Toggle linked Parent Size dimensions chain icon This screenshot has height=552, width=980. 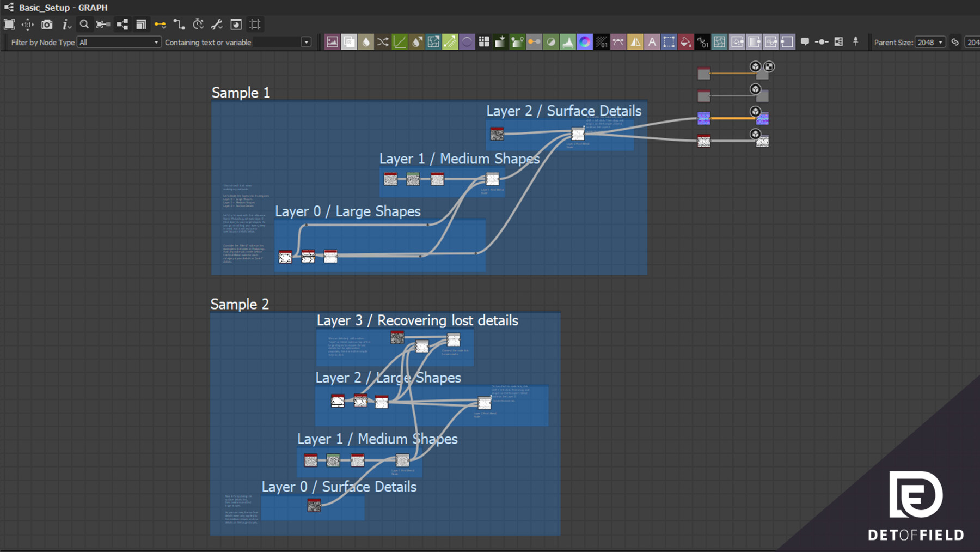click(x=955, y=42)
